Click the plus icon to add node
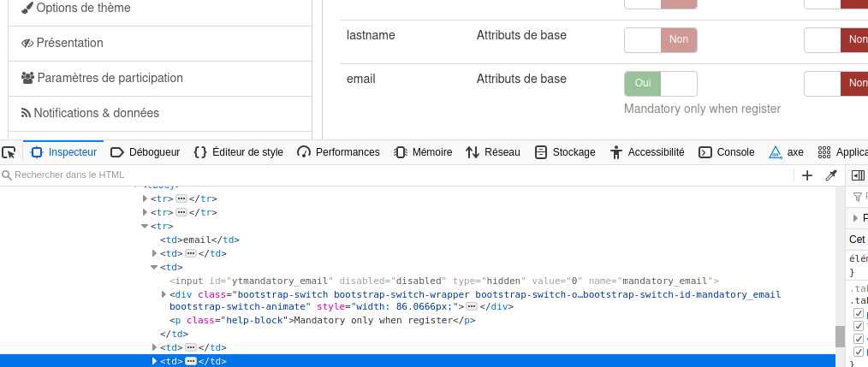 click(x=806, y=175)
